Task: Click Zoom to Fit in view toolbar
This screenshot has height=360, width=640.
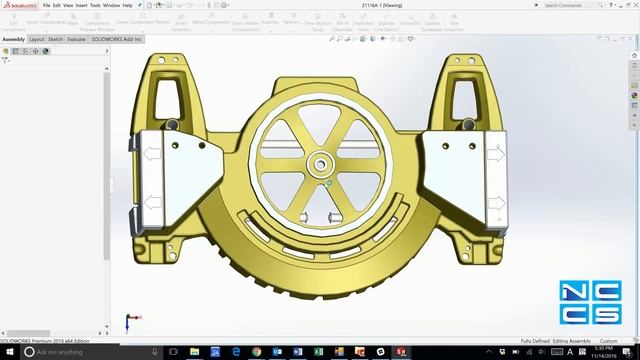Action: (x=332, y=39)
